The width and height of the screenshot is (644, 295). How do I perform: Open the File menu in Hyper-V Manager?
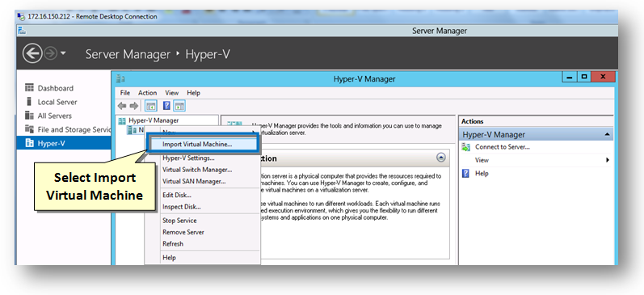(125, 93)
